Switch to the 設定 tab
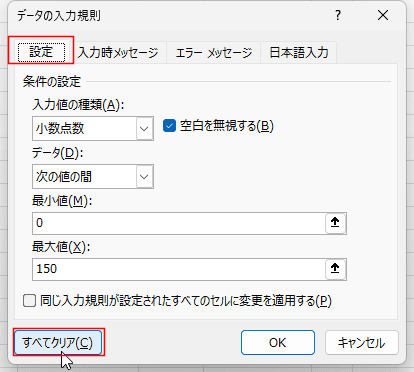The width and height of the screenshot is (414, 372). click(41, 52)
